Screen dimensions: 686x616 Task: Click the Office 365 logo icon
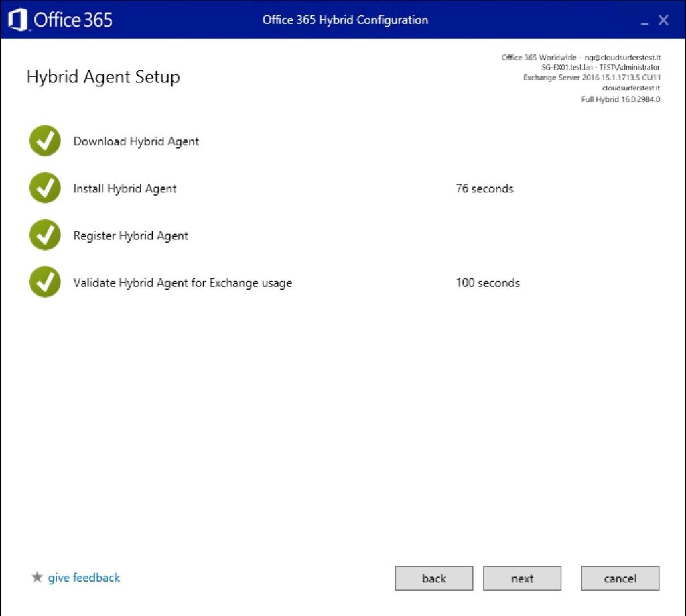coord(18,20)
